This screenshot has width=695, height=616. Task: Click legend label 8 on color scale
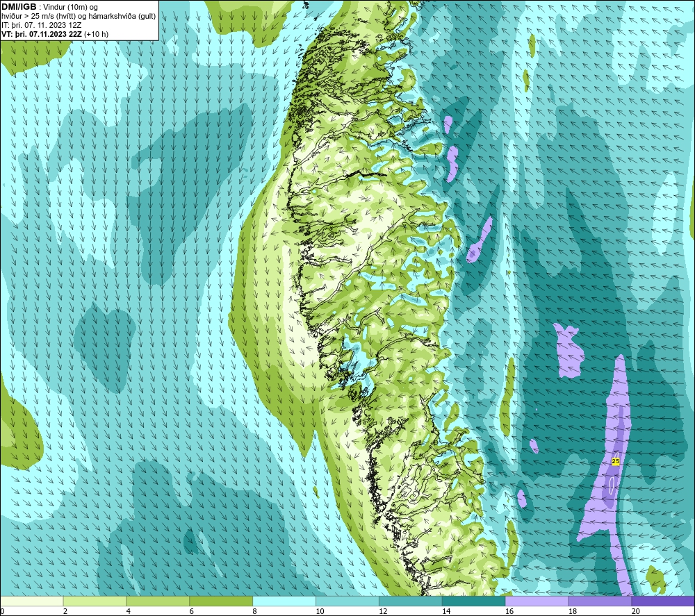[x=255, y=612]
